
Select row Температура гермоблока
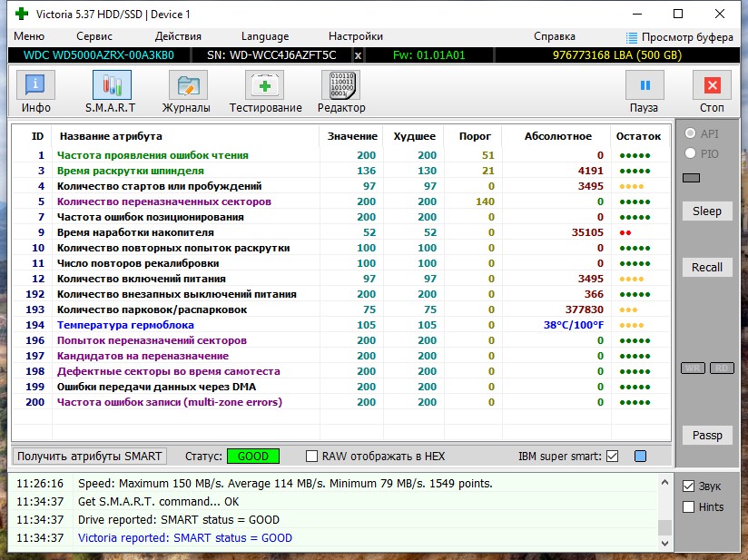point(341,325)
